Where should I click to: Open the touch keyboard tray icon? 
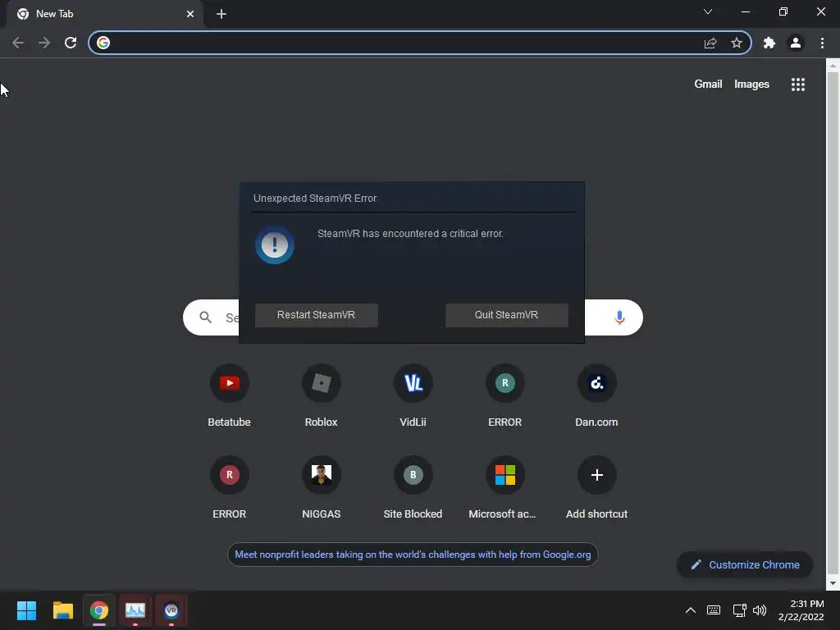point(714,610)
